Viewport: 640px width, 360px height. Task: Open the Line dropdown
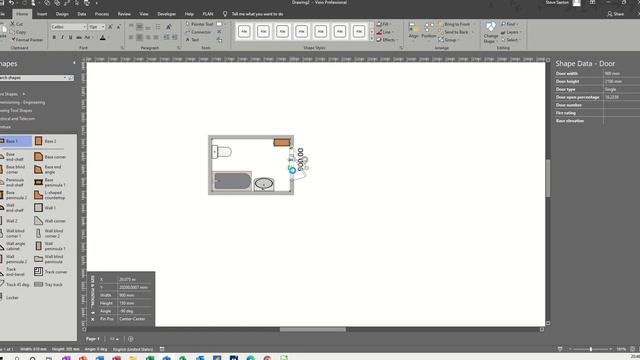pyautogui.click(x=384, y=32)
